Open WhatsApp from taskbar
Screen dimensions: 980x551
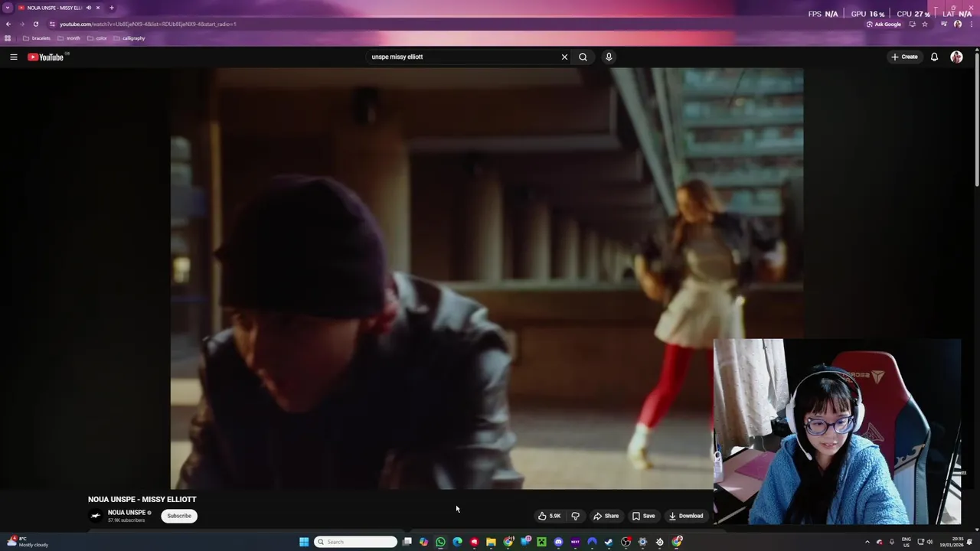(440, 542)
